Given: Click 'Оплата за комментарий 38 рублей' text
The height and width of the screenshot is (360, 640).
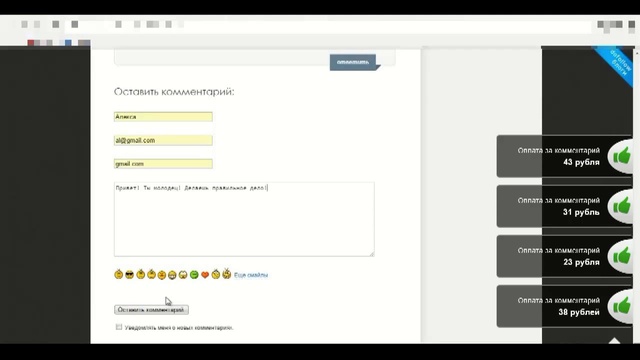Looking at the screenshot, I should [x=559, y=307].
